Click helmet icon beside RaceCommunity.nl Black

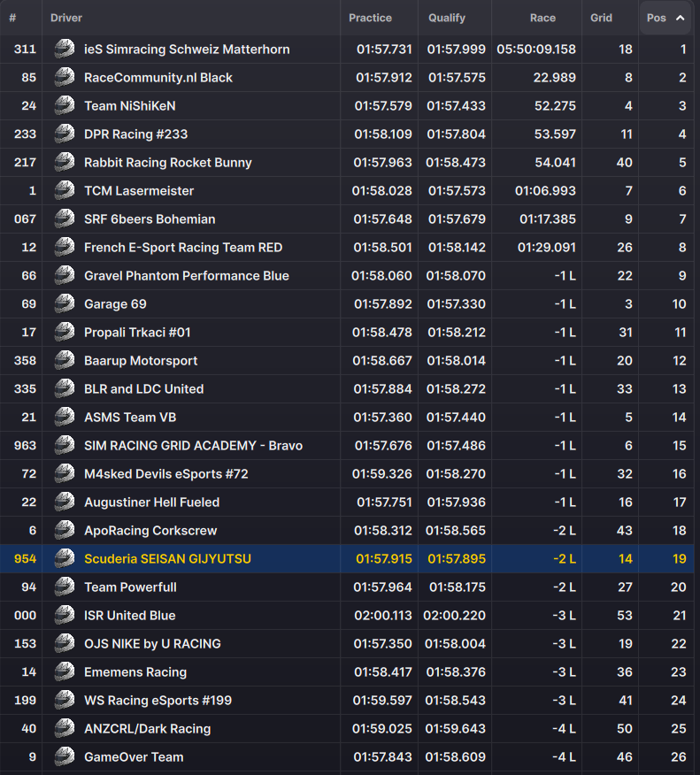(65, 77)
